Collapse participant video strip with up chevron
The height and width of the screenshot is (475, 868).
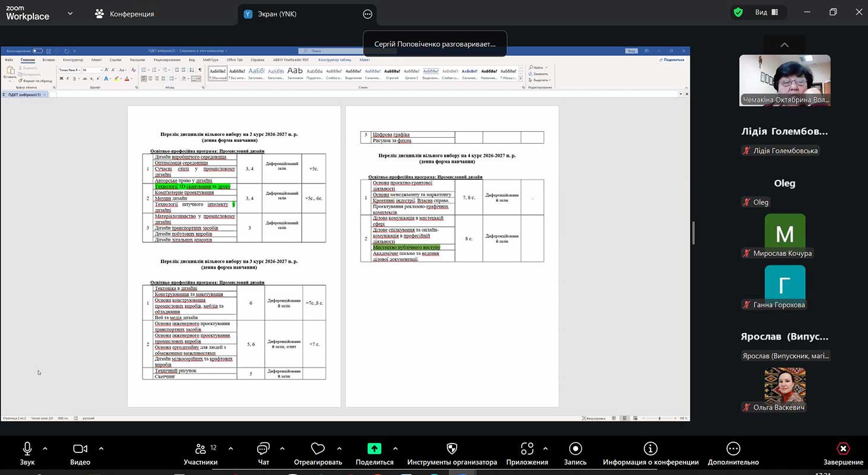(x=784, y=45)
